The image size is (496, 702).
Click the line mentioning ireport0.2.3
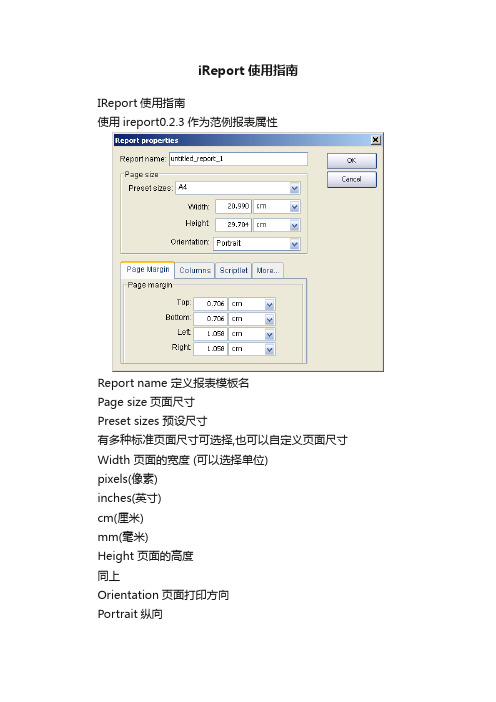[x=188, y=122]
